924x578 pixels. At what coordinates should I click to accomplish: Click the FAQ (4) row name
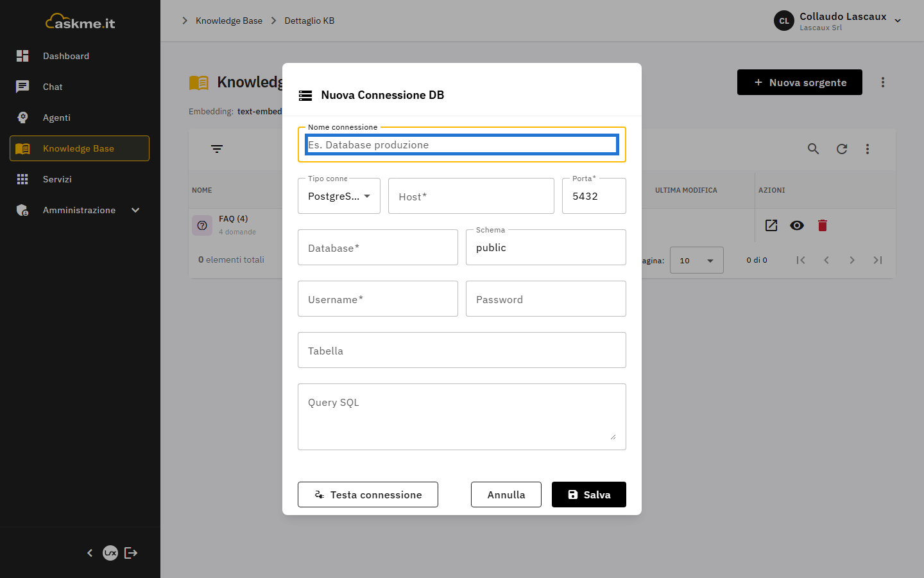[x=233, y=219]
